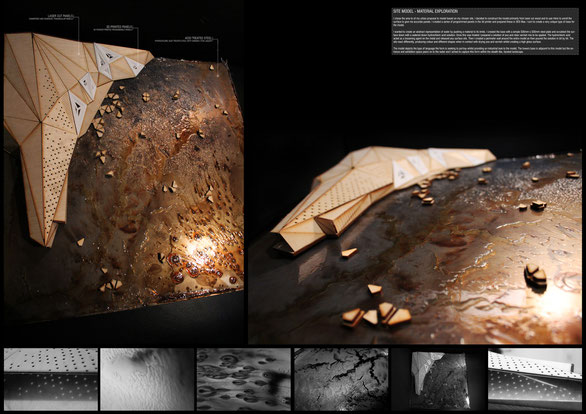Click the uppermost white 3D printed triangle in top-view photo
This screenshot has width=586, height=414.
(106, 56)
